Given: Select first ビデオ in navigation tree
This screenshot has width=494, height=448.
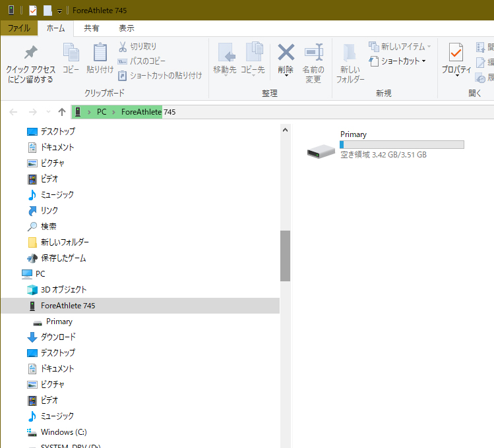Looking at the screenshot, I should point(43,179).
